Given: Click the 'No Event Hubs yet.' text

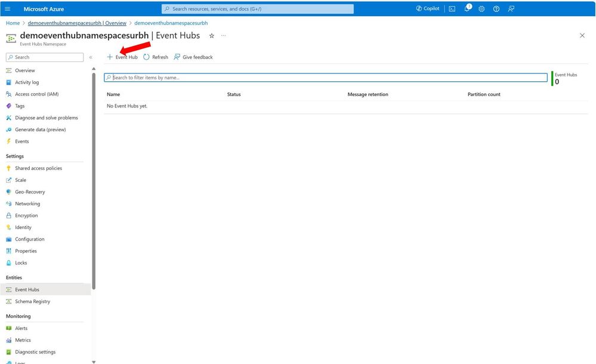Looking at the screenshot, I should (127, 106).
